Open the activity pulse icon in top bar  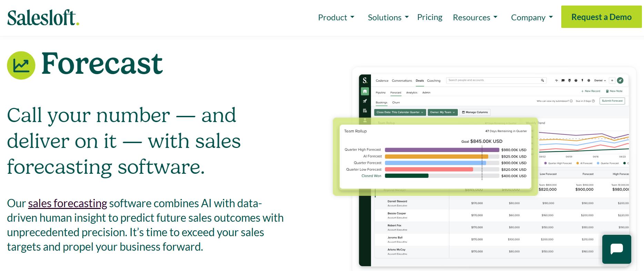pyautogui.click(x=556, y=80)
